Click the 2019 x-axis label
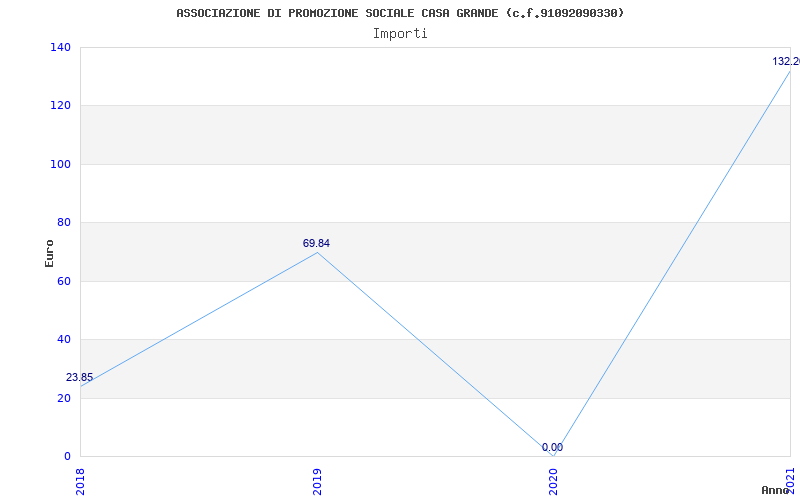The height and width of the screenshot is (500, 800). [x=317, y=481]
